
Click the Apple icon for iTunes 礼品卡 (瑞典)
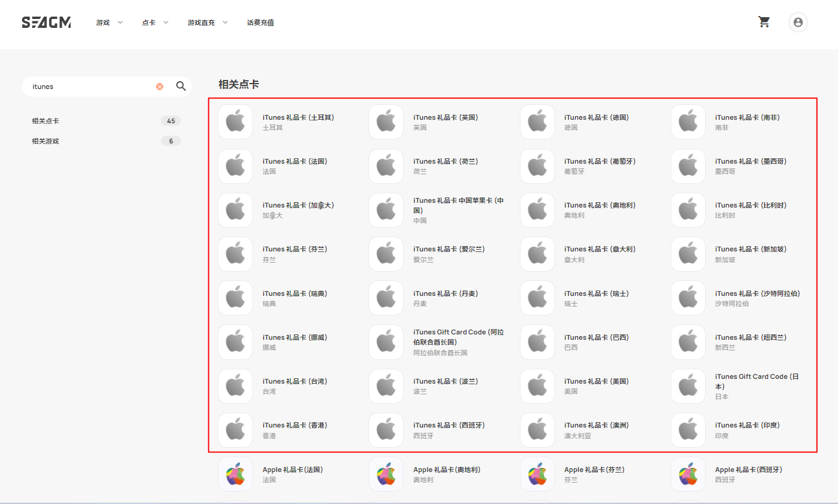click(x=236, y=298)
